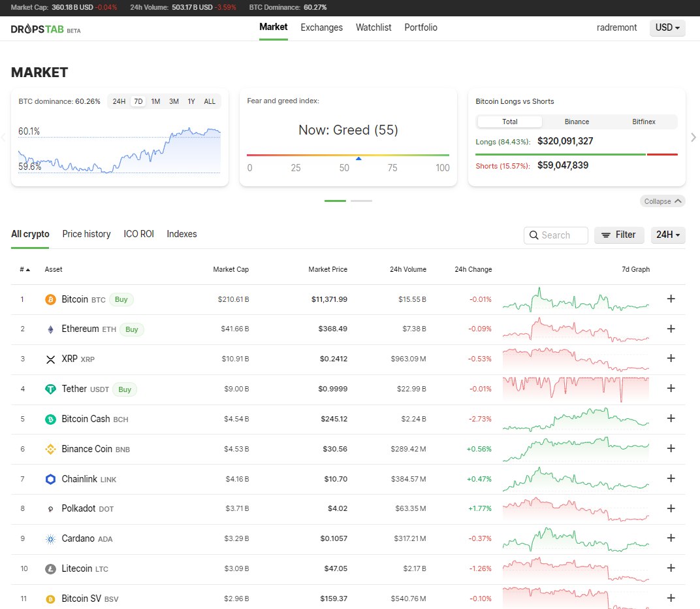Click the Litecoin coin icon
This screenshot has width=700, height=609.
coord(50,568)
